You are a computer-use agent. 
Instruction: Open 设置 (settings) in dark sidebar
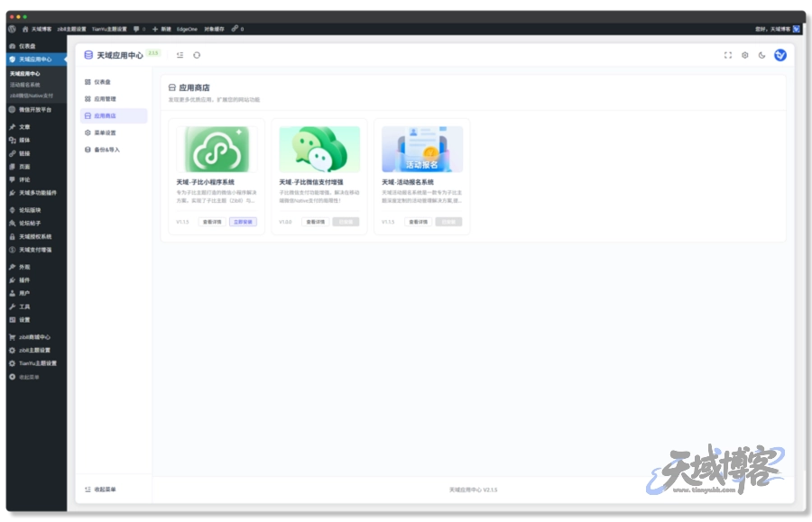[x=36, y=320]
